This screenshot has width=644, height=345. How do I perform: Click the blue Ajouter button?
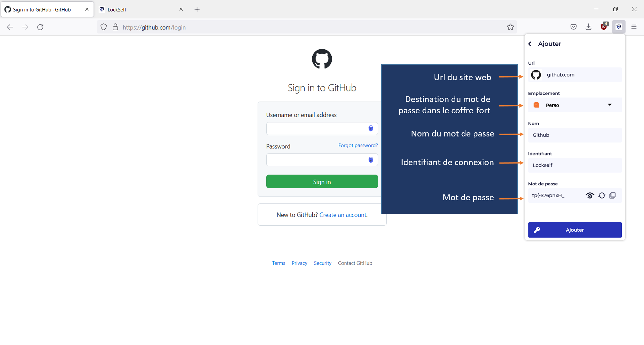pyautogui.click(x=575, y=230)
